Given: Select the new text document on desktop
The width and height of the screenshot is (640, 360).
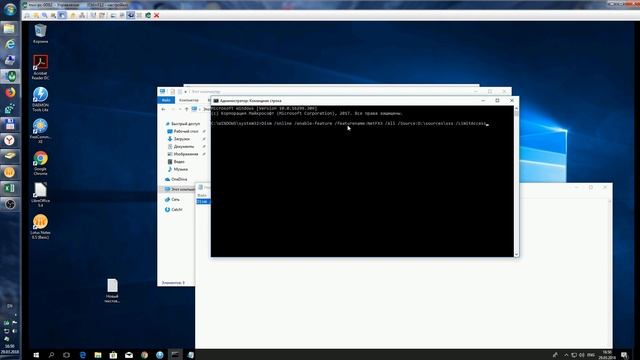Looking at the screenshot, I should 112,290.
